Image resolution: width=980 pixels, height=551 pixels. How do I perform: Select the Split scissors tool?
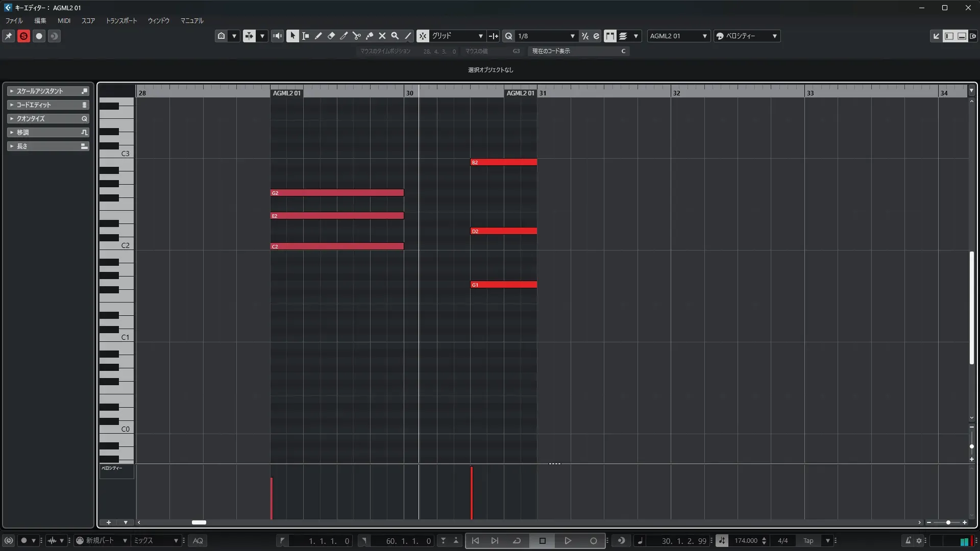click(356, 36)
